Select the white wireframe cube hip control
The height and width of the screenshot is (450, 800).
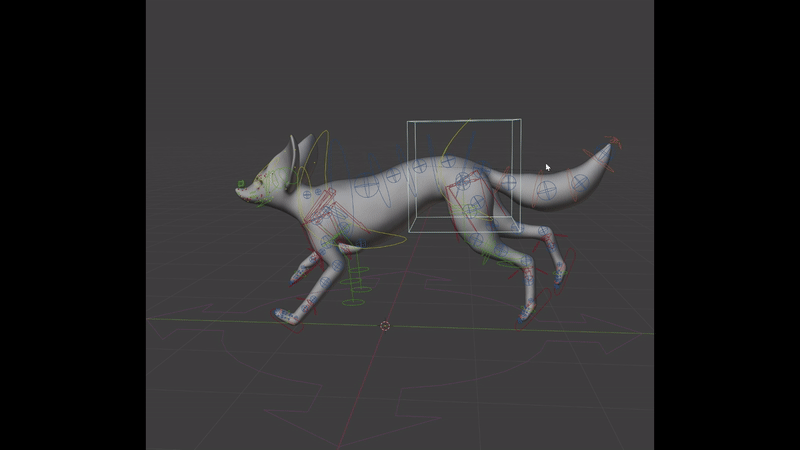coord(464,176)
